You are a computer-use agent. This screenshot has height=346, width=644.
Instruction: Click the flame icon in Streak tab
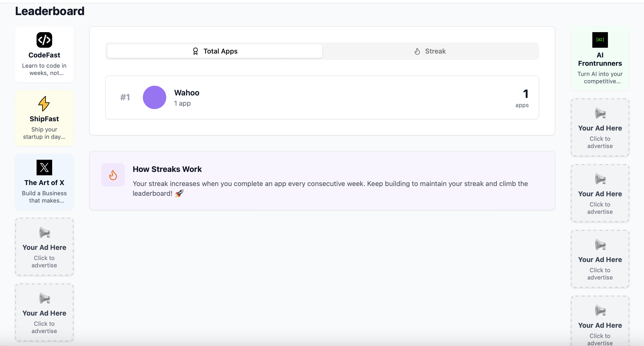417,51
